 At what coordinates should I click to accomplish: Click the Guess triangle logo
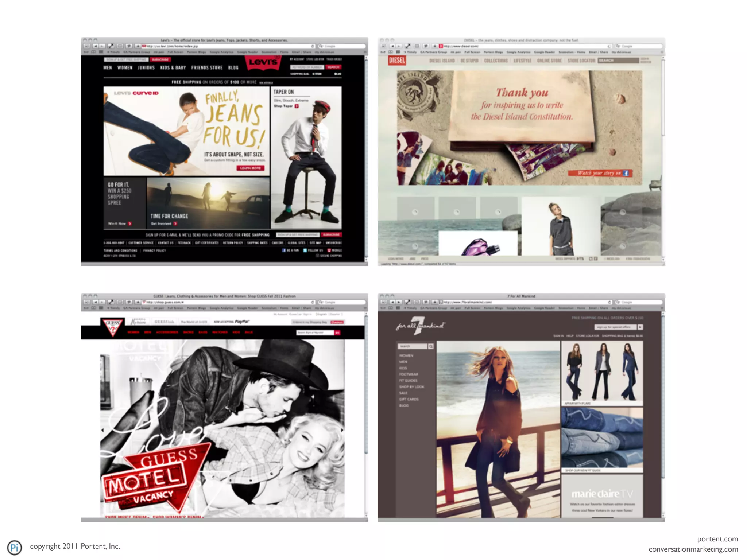(x=112, y=326)
